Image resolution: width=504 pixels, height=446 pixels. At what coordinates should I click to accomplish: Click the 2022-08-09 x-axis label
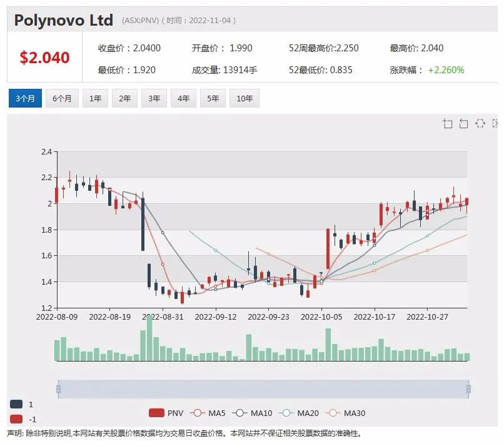57,317
